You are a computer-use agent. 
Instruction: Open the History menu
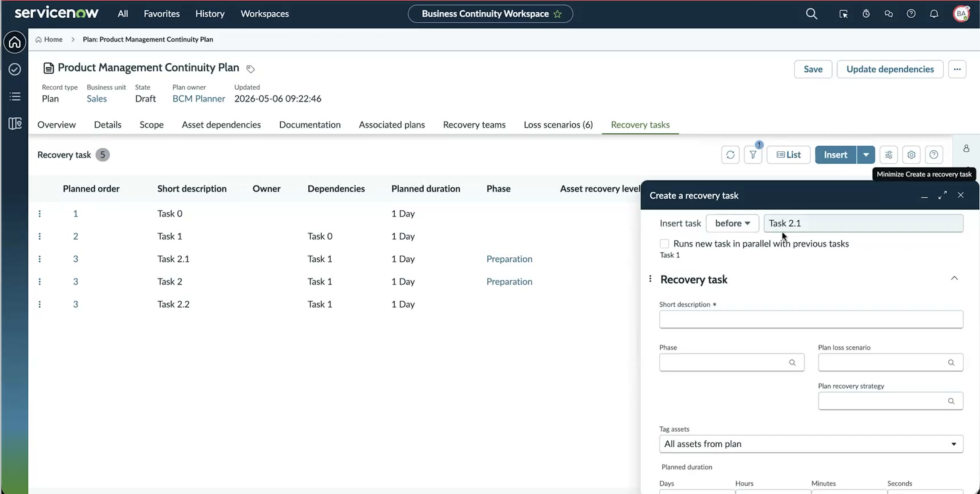pyautogui.click(x=210, y=14)
